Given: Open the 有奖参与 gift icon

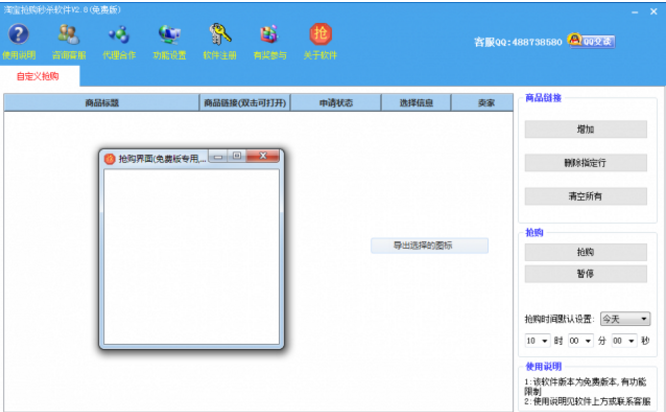Looking at the screenshot, I should tap(270, 34).
